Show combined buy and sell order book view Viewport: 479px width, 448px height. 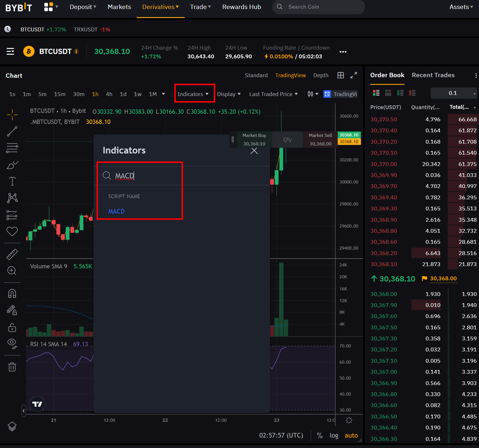point(376,93)
